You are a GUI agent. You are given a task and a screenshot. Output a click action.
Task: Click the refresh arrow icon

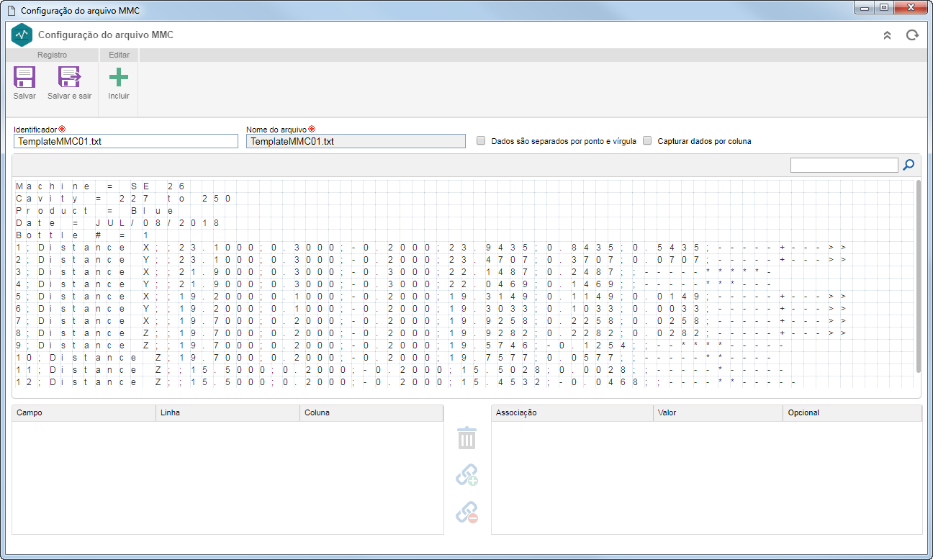tap(912, 35)
